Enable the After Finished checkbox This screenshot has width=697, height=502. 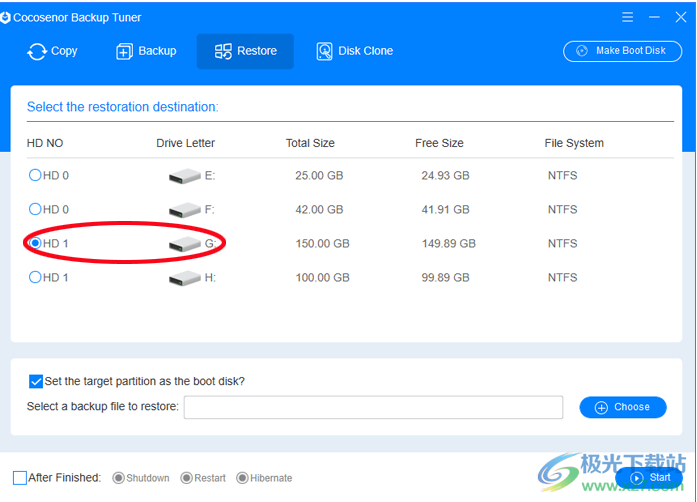20,478
